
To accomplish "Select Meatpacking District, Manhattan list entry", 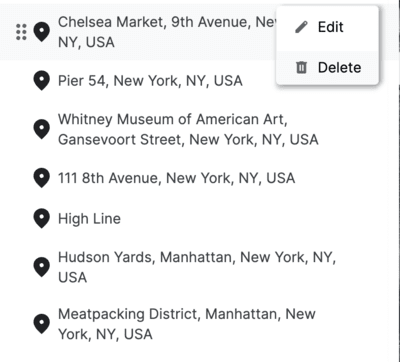I will pos(187,324).
